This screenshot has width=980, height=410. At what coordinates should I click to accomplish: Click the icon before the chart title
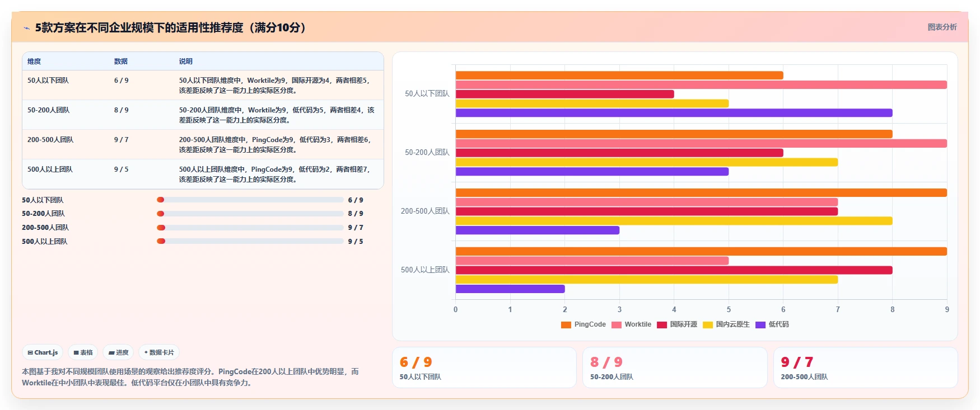pyautogui.click(x=26, y=28)
